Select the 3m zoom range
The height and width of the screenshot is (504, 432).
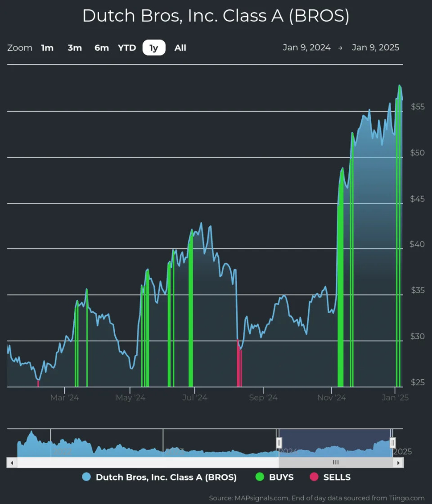pos(75,48)
